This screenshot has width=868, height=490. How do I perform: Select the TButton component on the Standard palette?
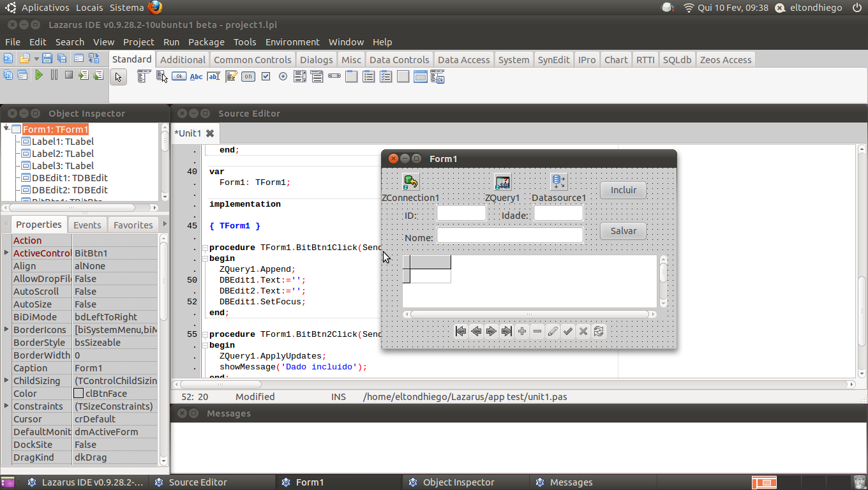point(179,77)
